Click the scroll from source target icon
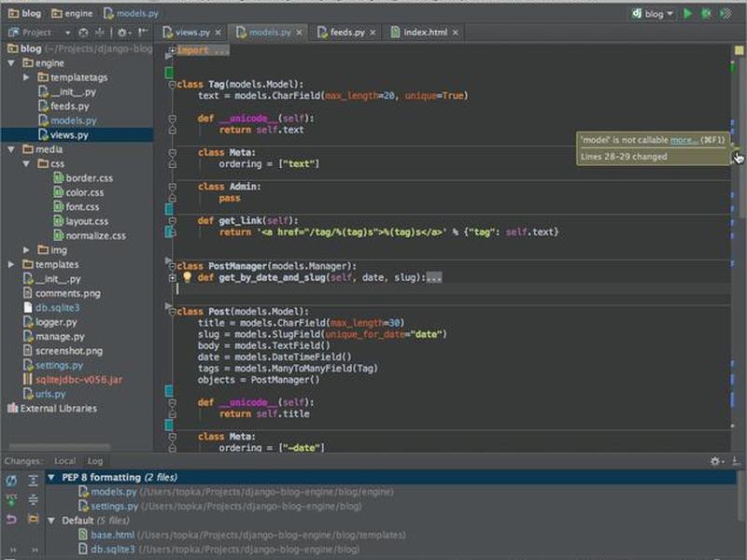 pos(83,33)
